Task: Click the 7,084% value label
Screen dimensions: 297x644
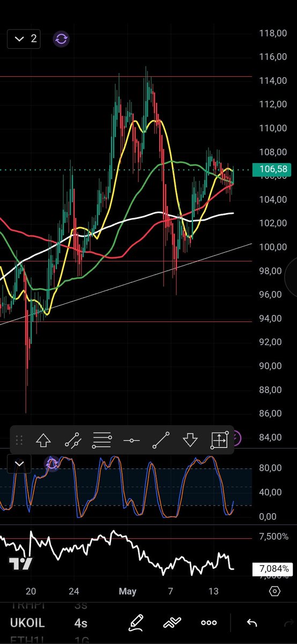Action: pos(272,569)
